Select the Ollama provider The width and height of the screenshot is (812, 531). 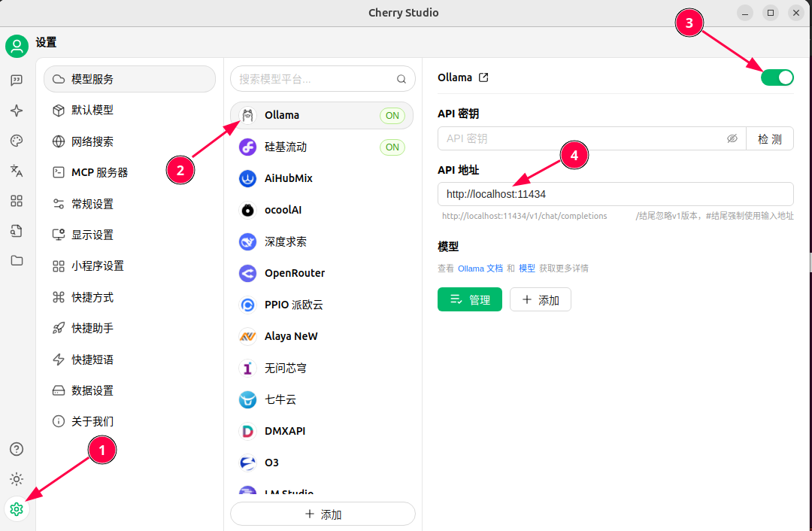[x=322, y=115]
